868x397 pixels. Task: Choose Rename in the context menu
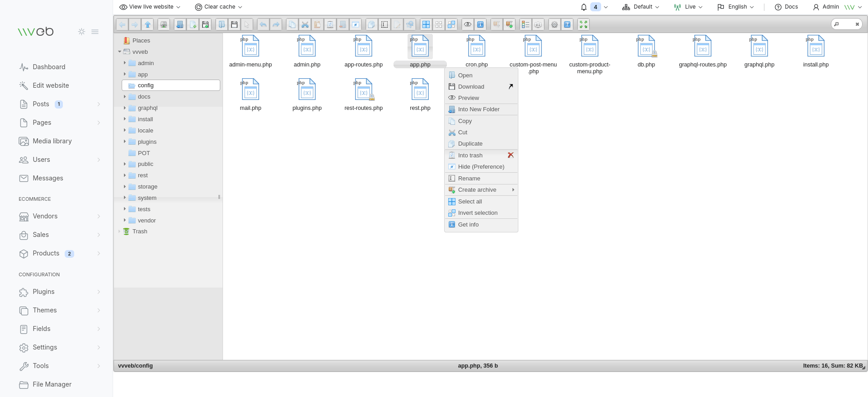(x=481, y=178)
